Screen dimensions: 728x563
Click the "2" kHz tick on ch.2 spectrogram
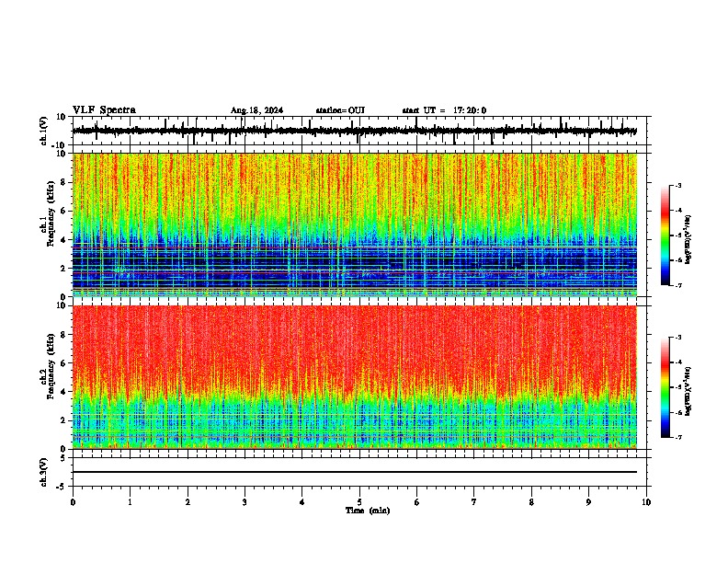[x=64, y=420]
